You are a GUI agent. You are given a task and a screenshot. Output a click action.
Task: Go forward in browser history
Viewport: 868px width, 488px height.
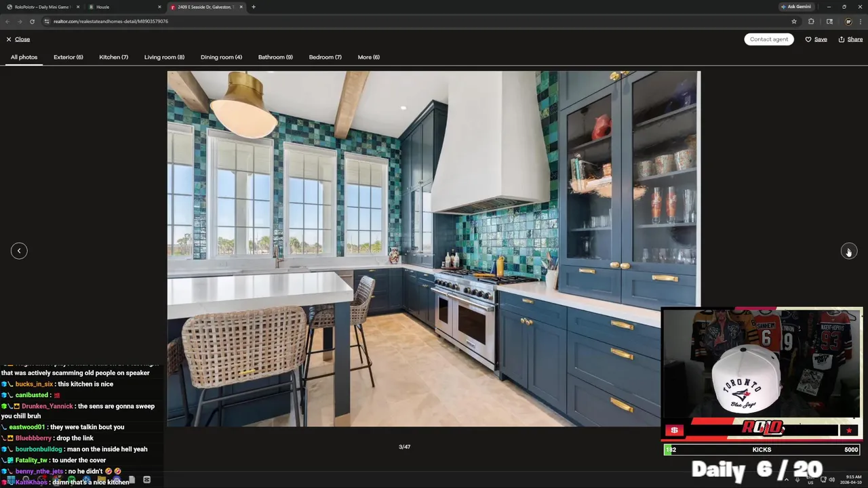pos(20,21)
